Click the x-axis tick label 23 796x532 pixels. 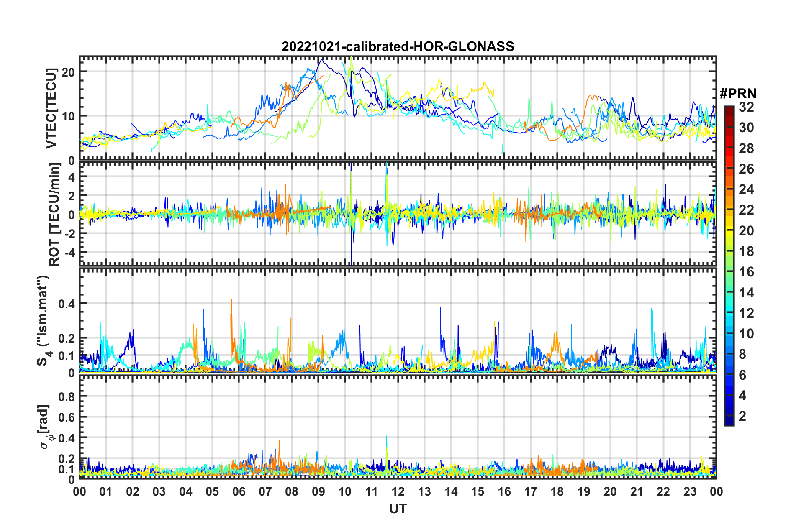point(690,491)
